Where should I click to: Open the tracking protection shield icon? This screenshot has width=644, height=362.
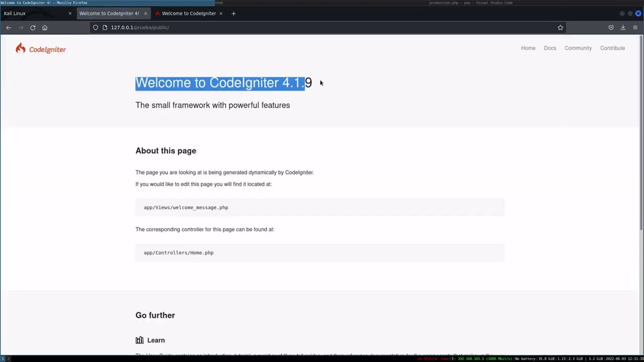point(96,28)
